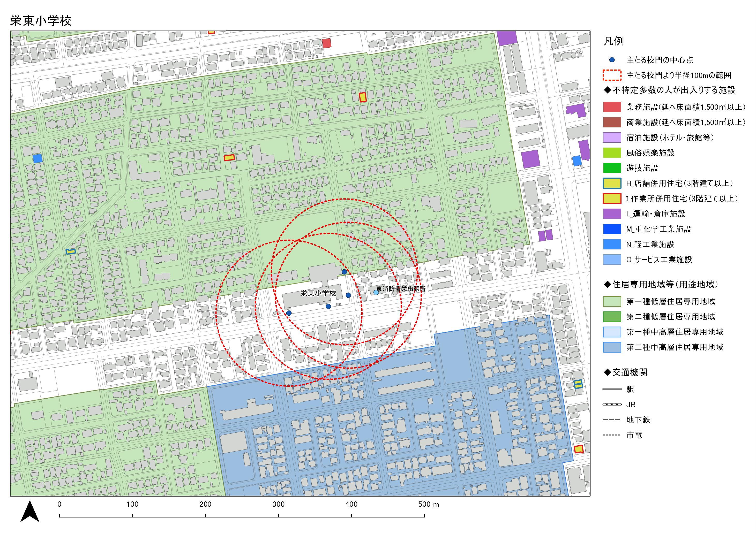The height and width of the screenshot is (534, 756).
Task: Click the 500 m scale bar label
Action: coord(428,504)
